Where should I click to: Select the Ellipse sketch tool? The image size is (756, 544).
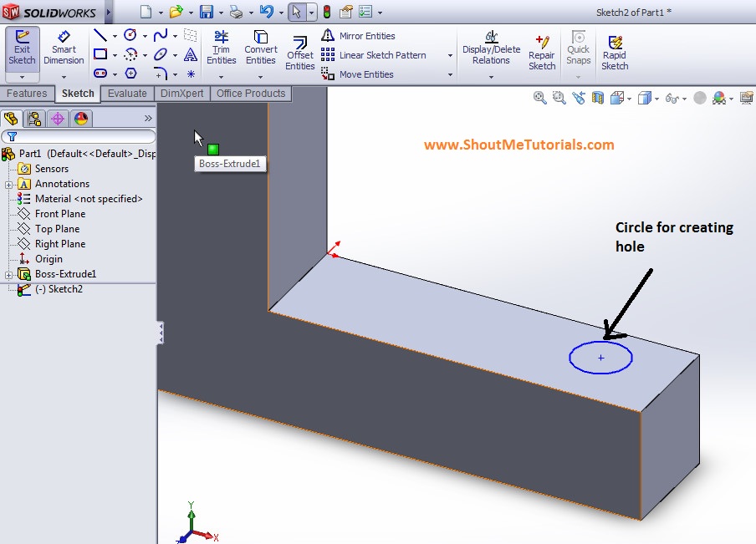[x=161, y=54]
